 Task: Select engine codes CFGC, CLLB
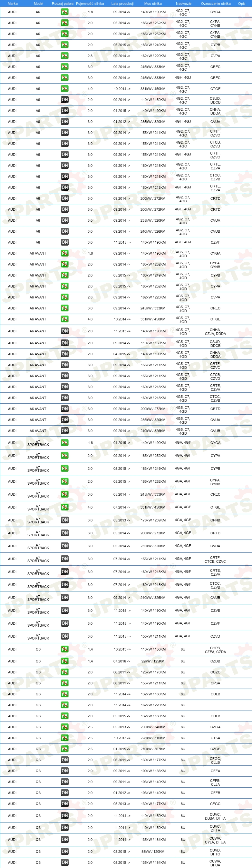tap(215, 761)
